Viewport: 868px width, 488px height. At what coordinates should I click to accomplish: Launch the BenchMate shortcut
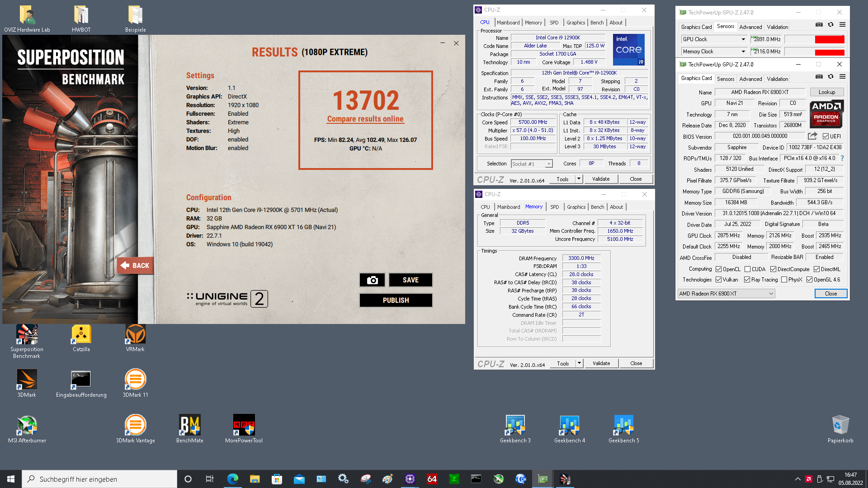coord(190,429)
